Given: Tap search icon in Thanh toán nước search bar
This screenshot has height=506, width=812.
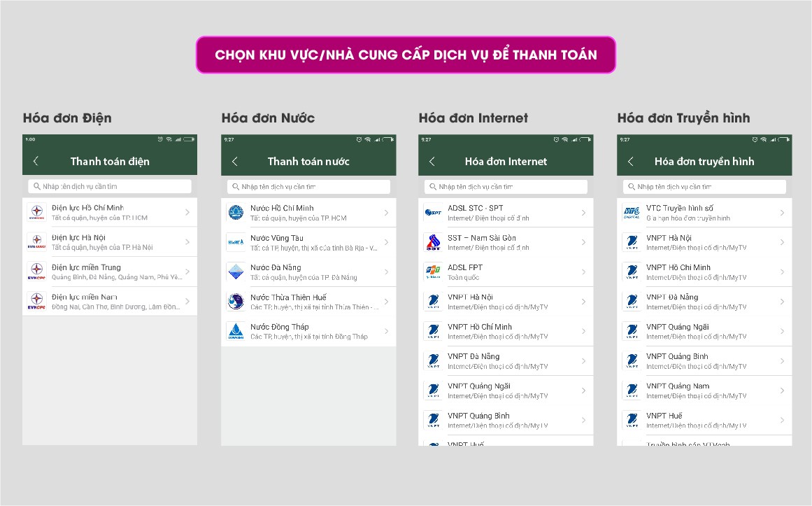Looking at the screenshot, I should click(236, 187).
